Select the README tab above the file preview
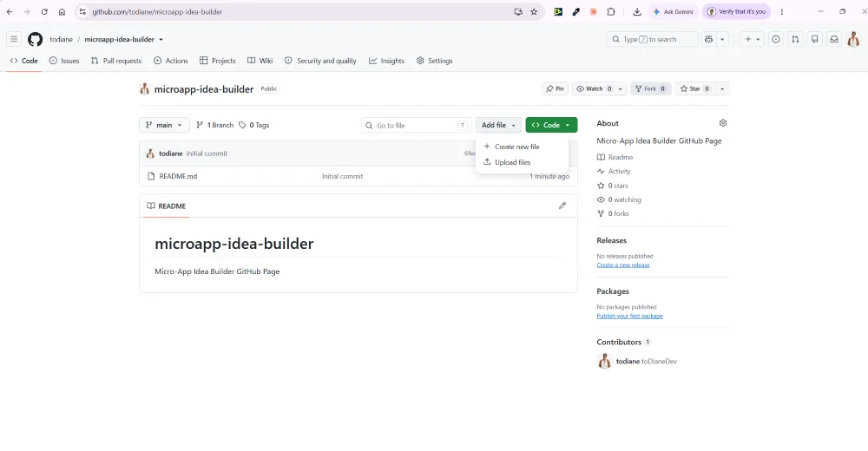 point(166,206)
